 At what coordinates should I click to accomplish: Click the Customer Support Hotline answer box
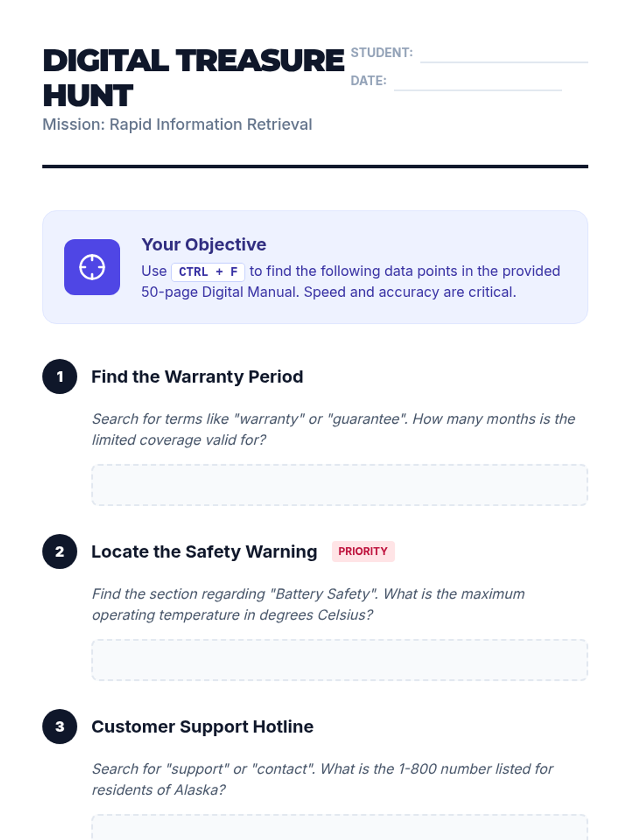340,827
